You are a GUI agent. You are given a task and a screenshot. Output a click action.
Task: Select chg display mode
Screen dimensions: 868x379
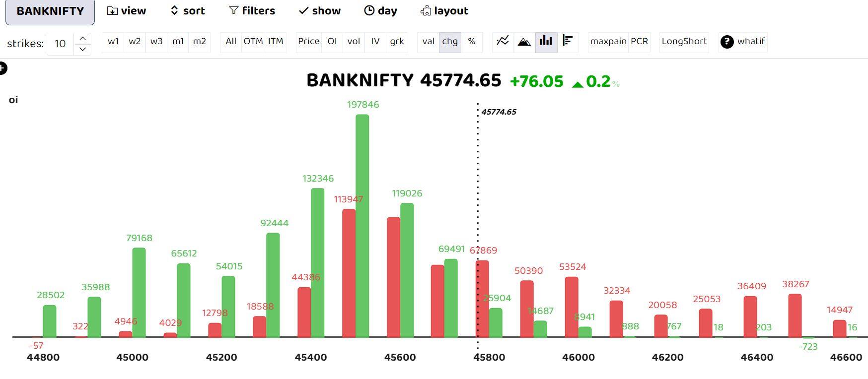pos(450,42)
